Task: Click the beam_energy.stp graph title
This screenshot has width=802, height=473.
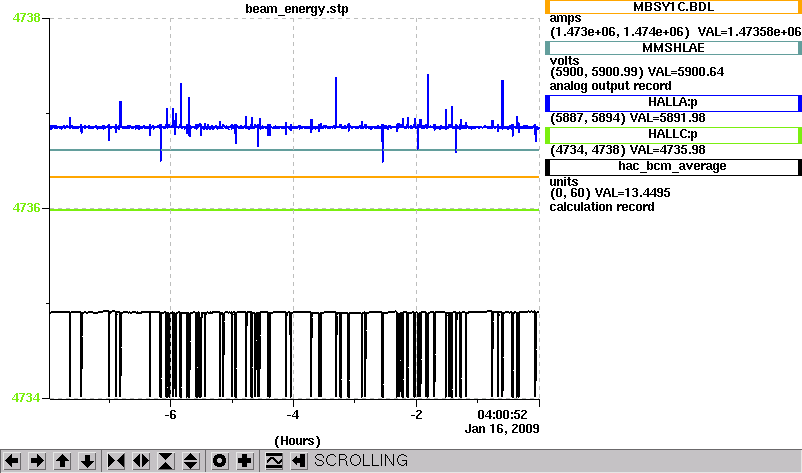Action: [297, 9]
